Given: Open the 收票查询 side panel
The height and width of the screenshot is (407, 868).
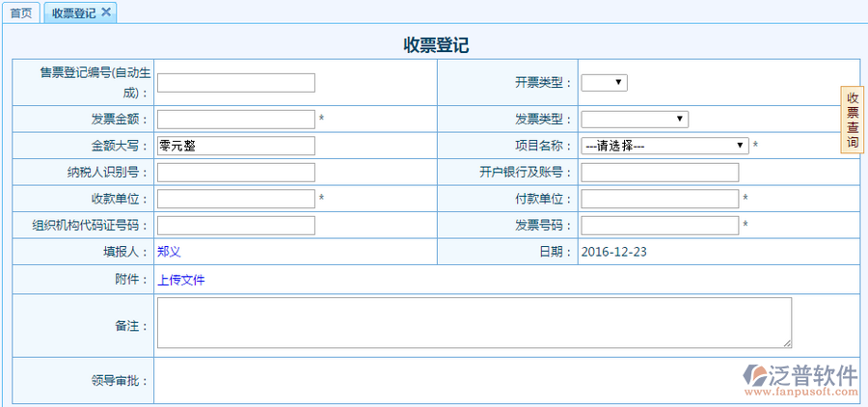Looking at the screenshot, I should (853, 121).
